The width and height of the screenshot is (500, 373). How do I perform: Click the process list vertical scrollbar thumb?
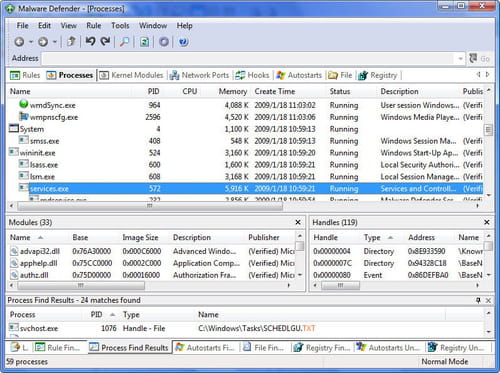[488, 130]
